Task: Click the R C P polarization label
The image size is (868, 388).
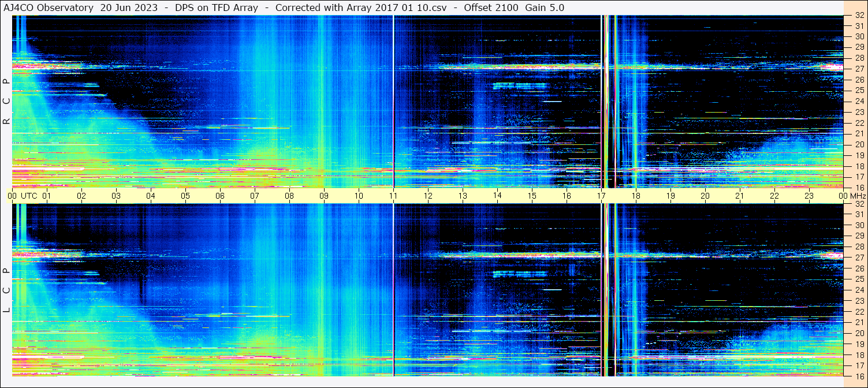Action: [x=6, y=101]
